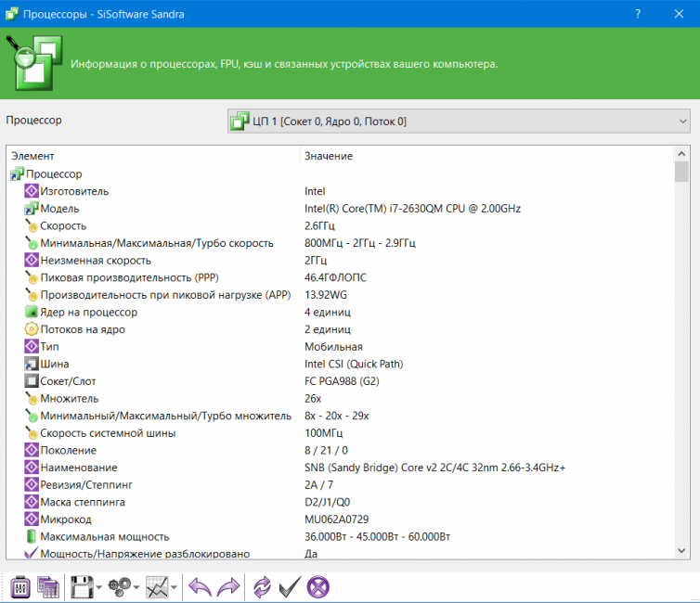Click the forward arrow toolbar icon

tap(228, 587)
